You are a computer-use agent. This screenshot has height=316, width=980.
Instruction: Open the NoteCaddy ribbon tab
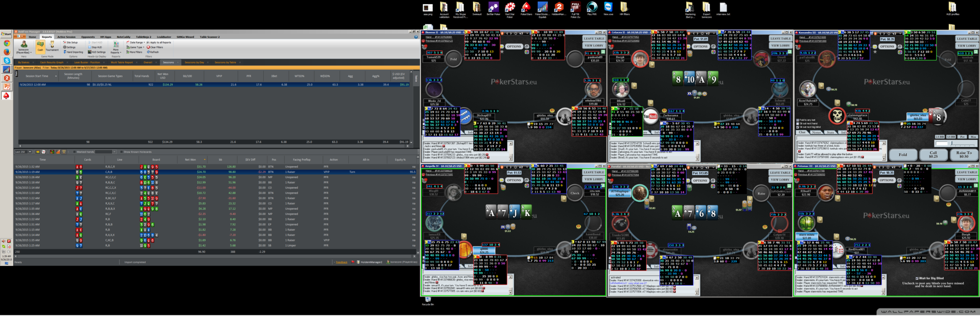[x=124, y=37]
